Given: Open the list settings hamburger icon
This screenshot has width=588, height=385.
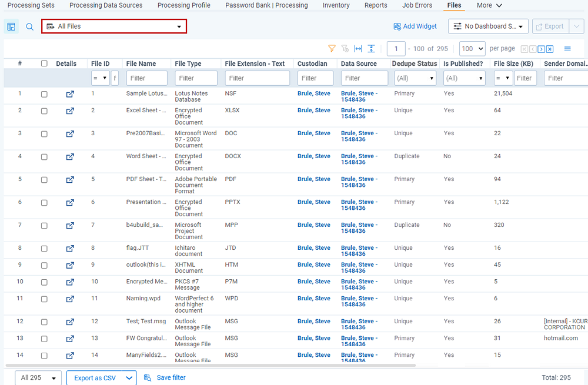Looking at the screenshot, I should pos(567,49).
